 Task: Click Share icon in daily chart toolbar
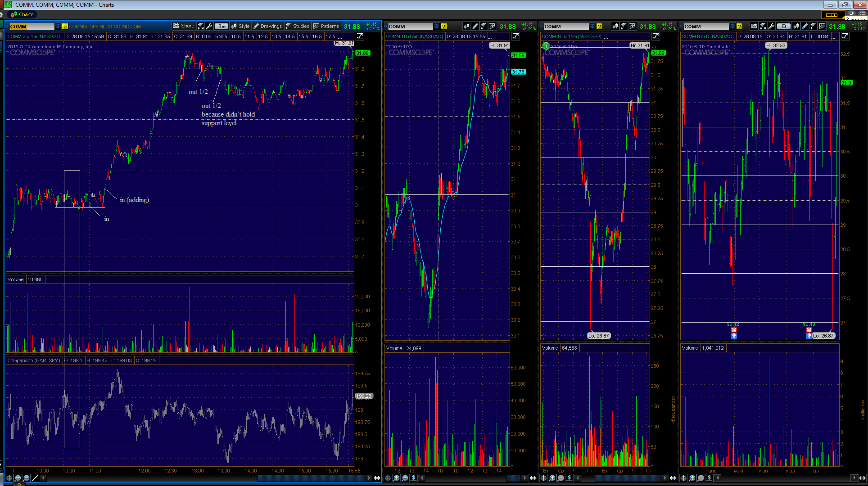point(754,26)
